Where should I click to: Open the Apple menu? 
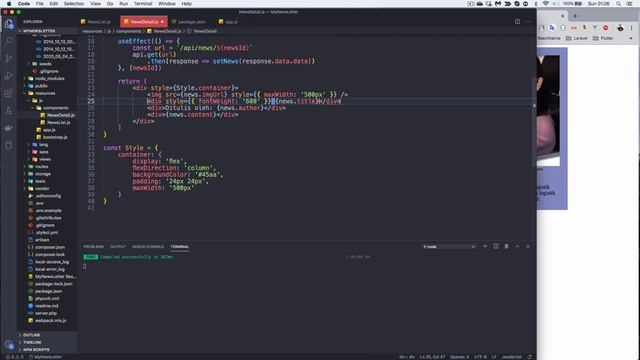point(9,4)
